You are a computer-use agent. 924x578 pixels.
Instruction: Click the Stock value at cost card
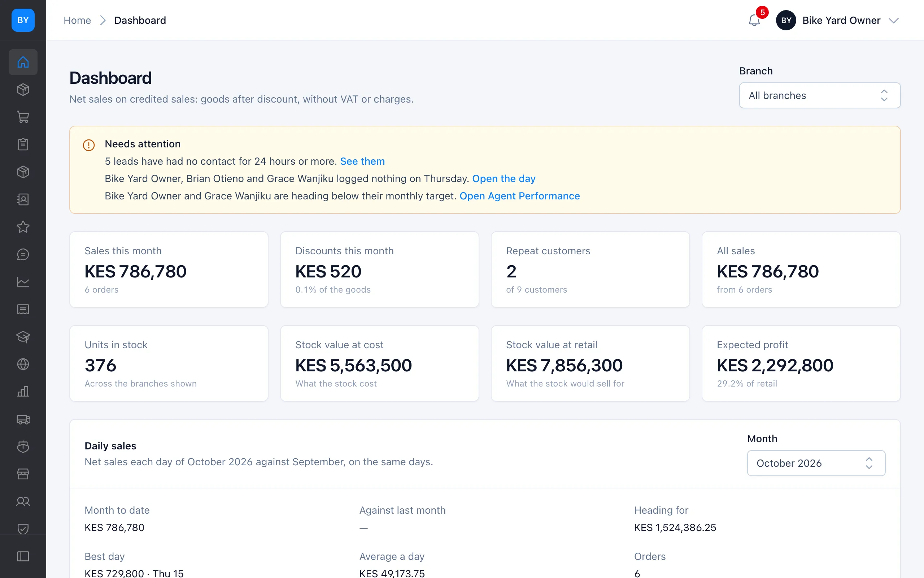tap(380, 363)
